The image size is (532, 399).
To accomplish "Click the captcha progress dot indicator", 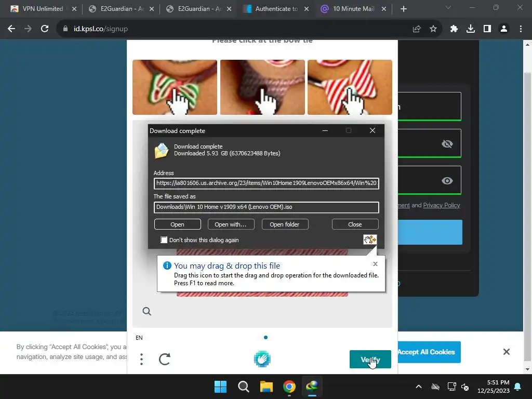I will pos(265,337).
